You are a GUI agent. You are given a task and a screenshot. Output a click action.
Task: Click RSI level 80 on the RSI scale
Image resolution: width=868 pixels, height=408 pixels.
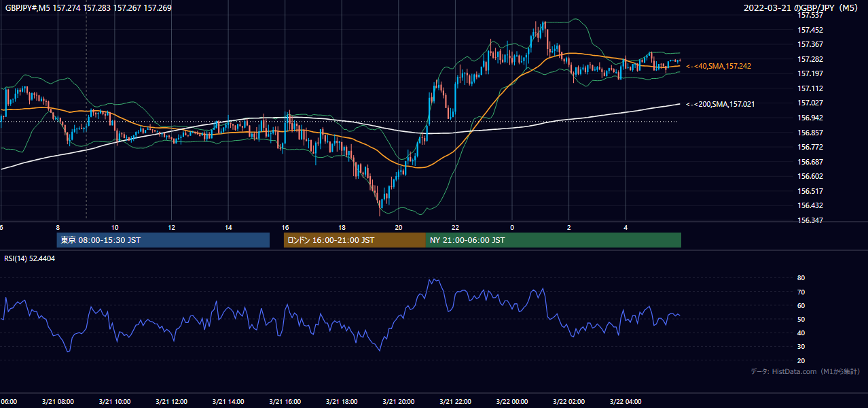coord(801,278)
